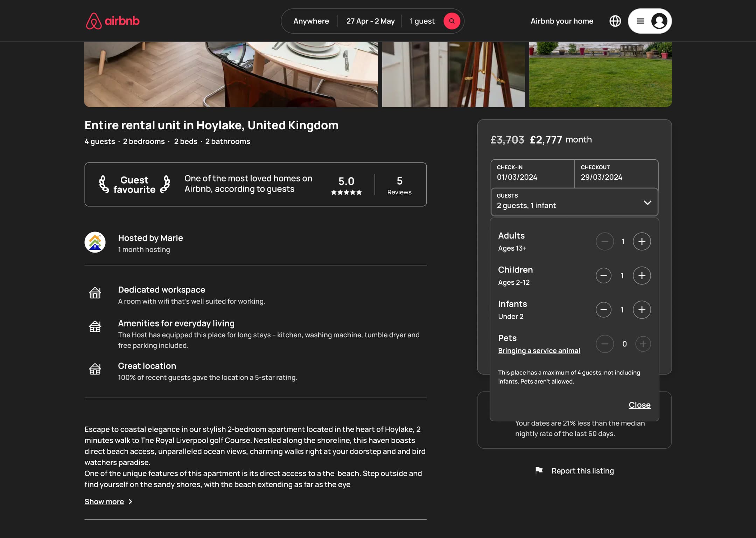Click the Hosted by Marie heading
This screenshot has width=756, height=538.
tap(150, 238)
